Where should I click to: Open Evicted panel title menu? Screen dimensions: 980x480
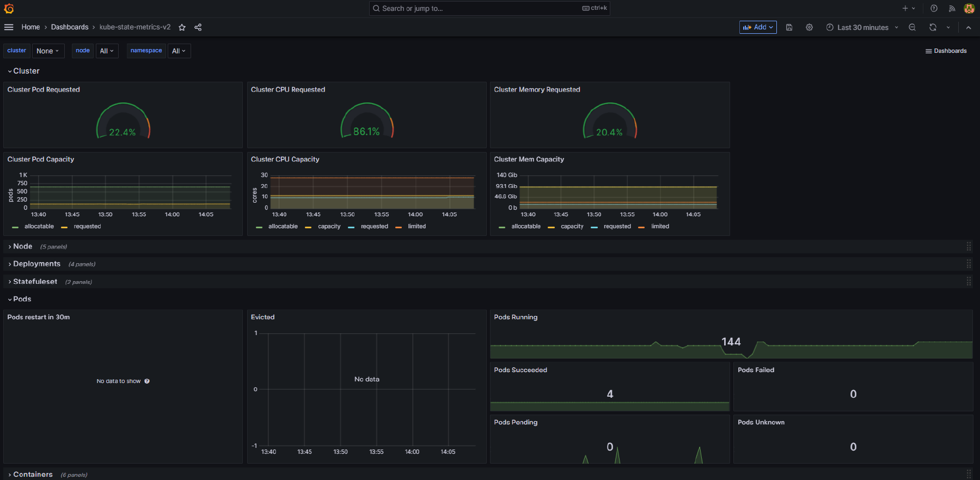click(262, 317)
